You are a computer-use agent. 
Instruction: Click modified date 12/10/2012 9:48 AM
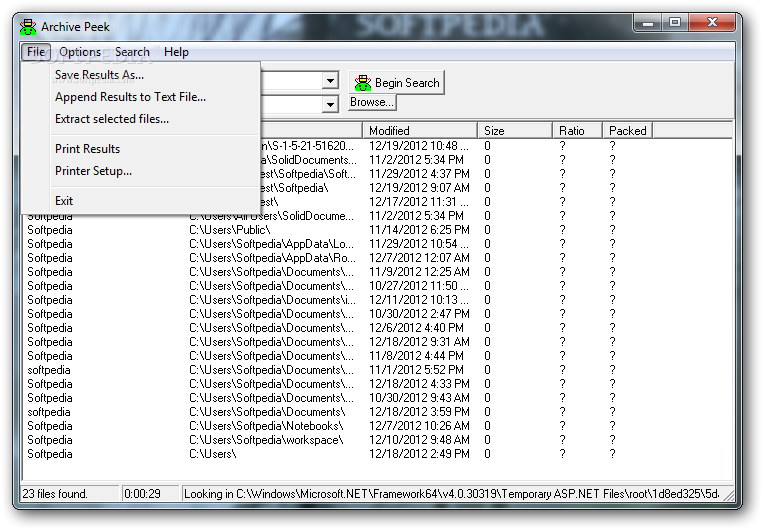point(419,440)
